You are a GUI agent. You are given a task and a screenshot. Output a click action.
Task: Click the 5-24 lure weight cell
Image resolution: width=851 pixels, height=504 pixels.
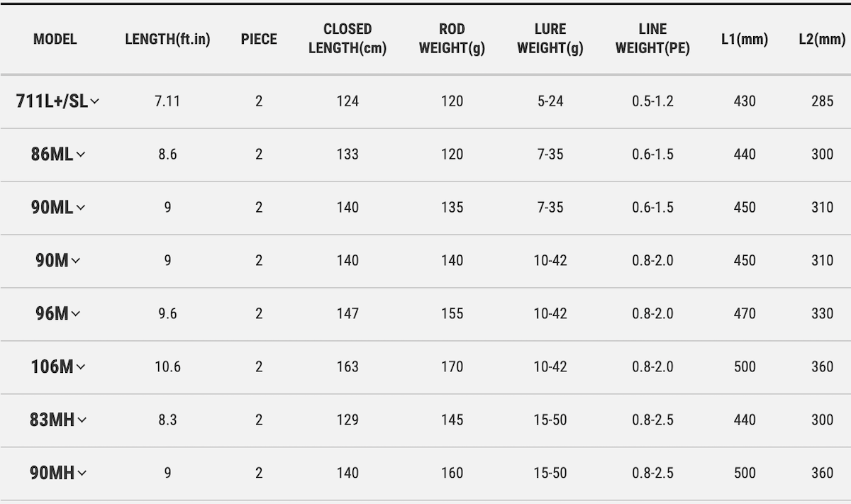[x=550, y=101]
